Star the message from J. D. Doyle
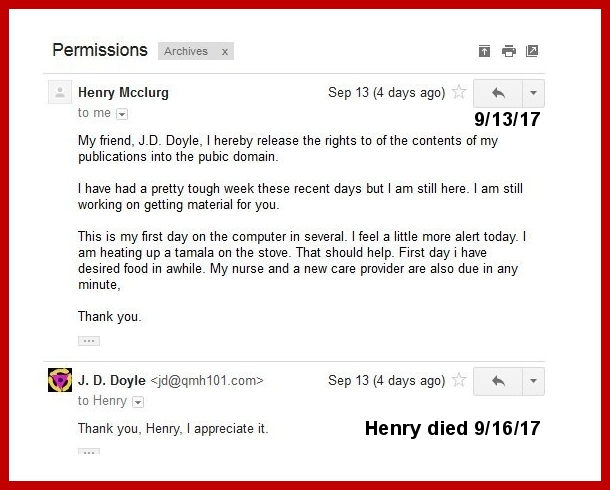 pos(459,381)
